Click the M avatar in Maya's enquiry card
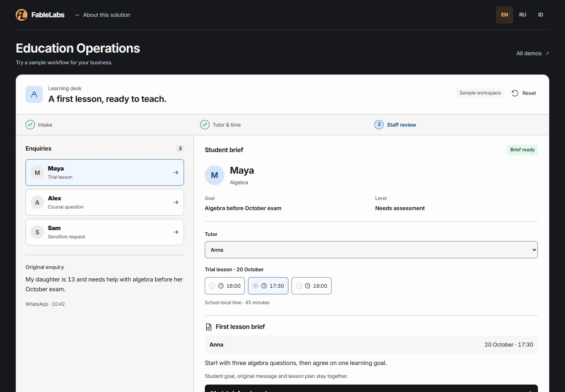The image size is (565, 392). pos(37,172)
